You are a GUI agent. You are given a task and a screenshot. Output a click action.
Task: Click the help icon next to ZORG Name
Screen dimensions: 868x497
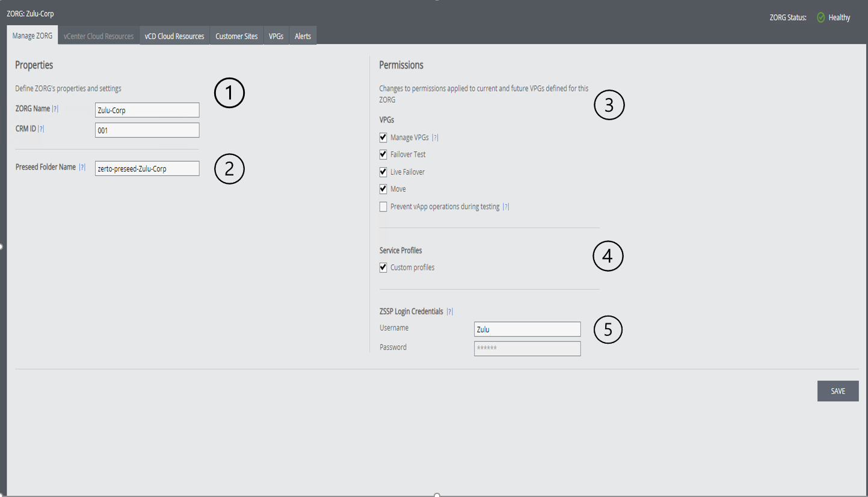(55, 109)
